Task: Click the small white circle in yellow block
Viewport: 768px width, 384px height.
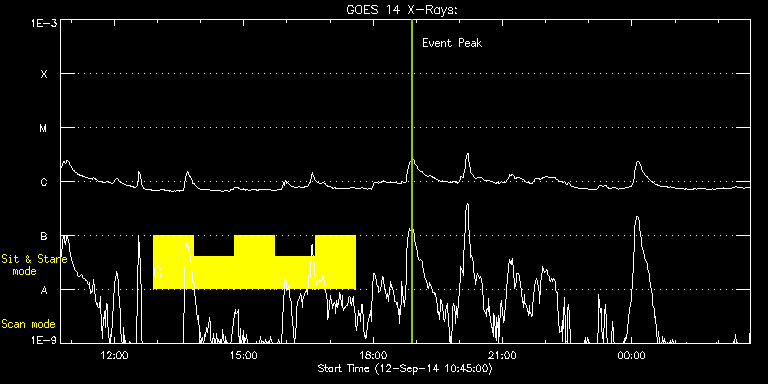Action: tap(158, 272)
